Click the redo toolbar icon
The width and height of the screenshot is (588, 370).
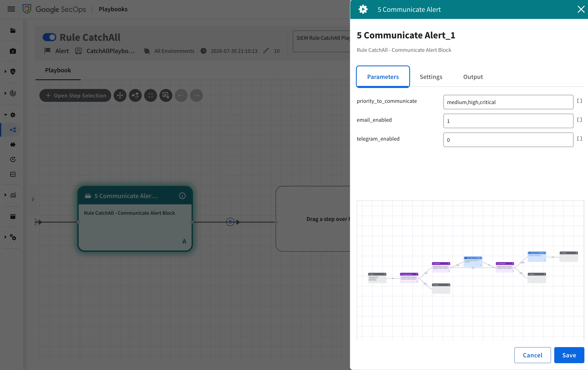[197, 95]
